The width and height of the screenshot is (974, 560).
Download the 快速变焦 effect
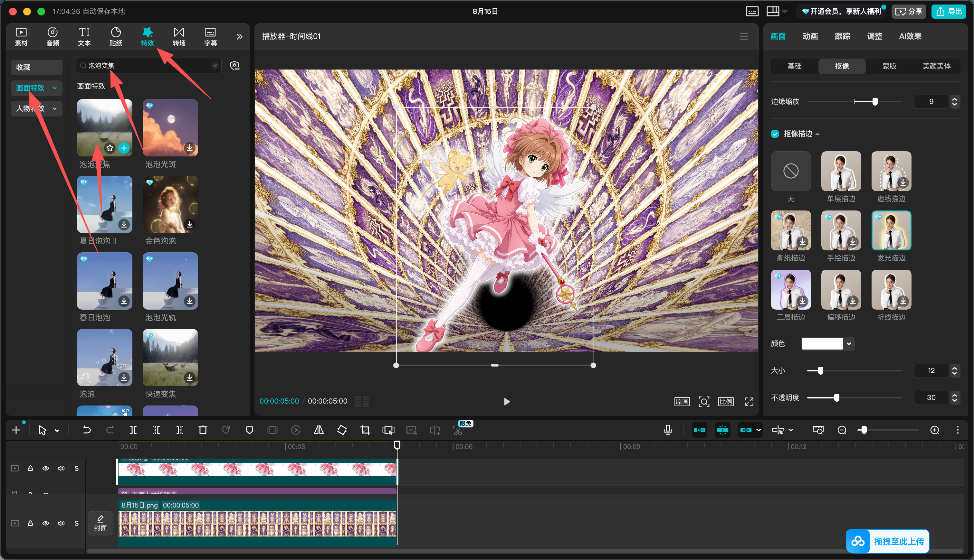[x=190, y=378]
